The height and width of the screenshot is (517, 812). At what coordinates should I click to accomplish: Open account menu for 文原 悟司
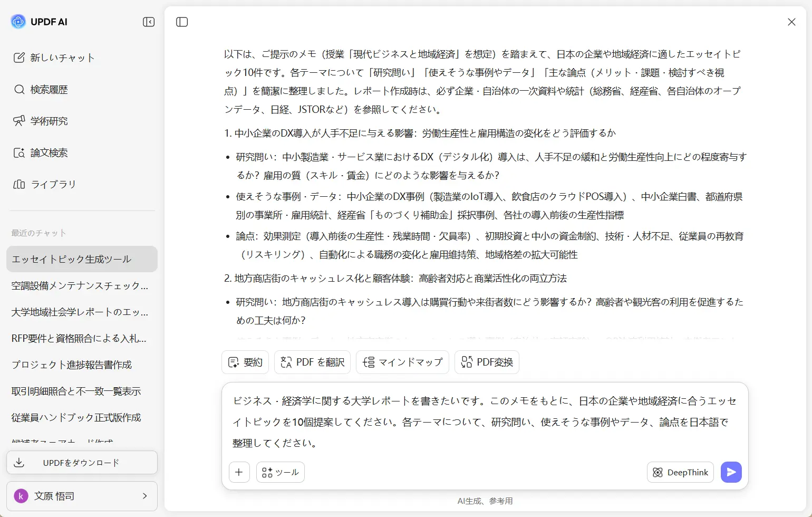point(82,496)
